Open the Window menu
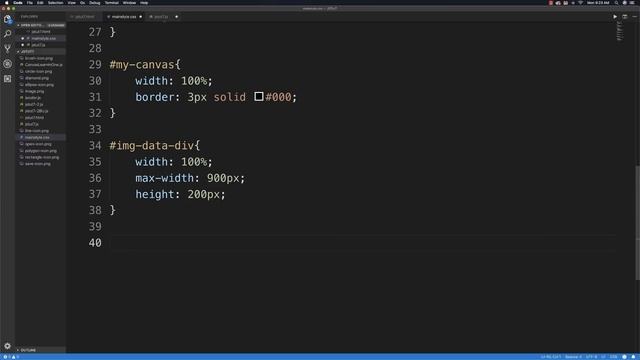Viewport: 640px width, 360px height. click(129, 2)
